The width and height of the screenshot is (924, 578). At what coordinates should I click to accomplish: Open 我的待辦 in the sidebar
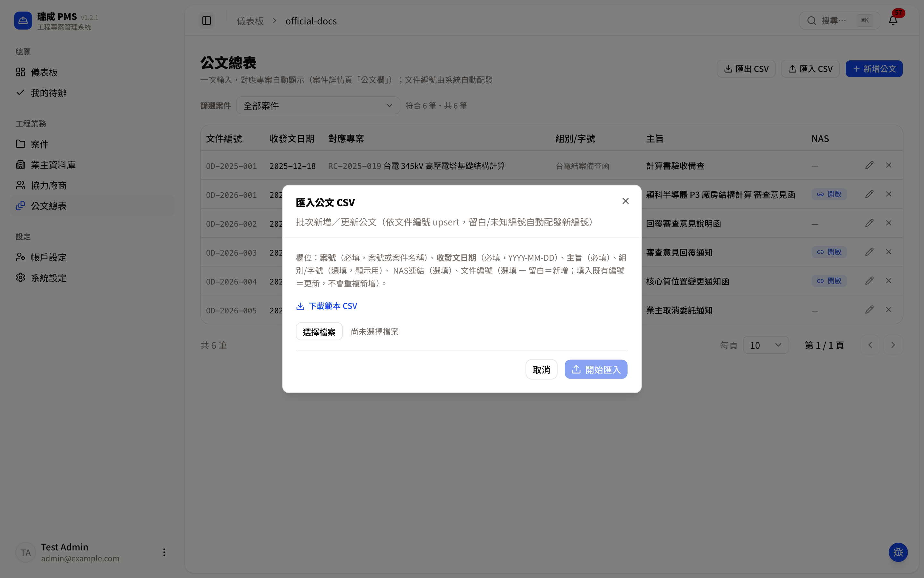point(92,93)
